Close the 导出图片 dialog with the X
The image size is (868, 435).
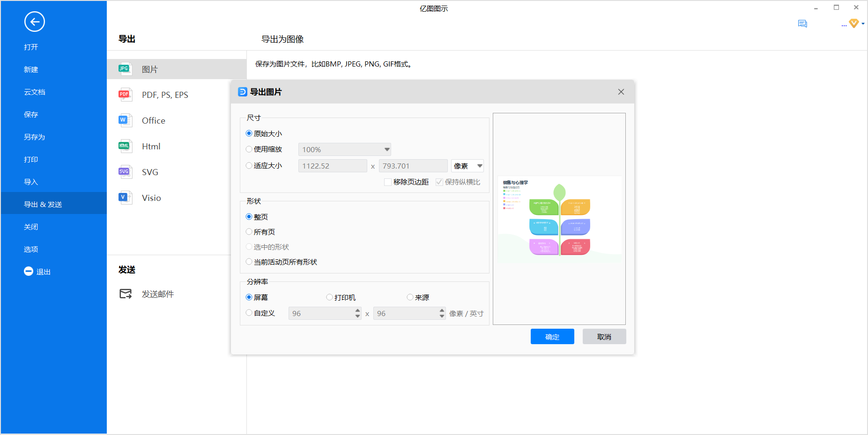point(621,92)
